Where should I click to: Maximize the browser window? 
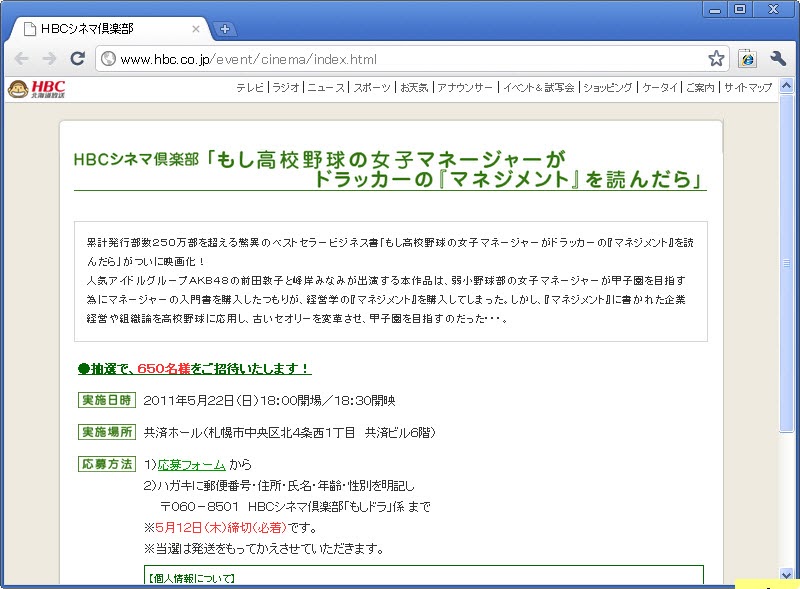(x=740, y=9)
